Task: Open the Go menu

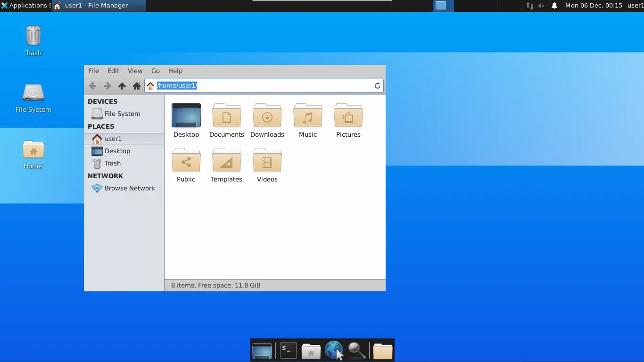Action: [x=155, y=71]
